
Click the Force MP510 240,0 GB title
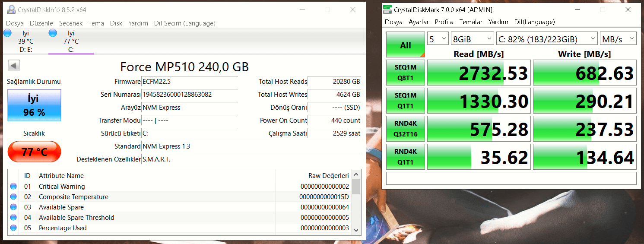(184, 67)
